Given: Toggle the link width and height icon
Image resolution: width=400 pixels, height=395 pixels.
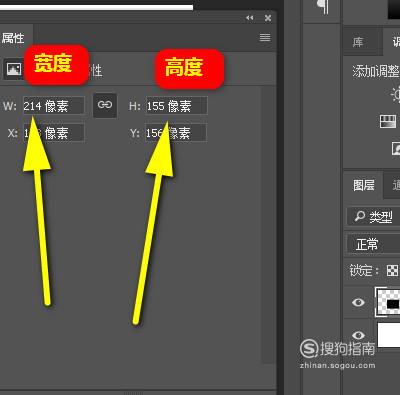Looking at the screenshot, I should [105, 105].
